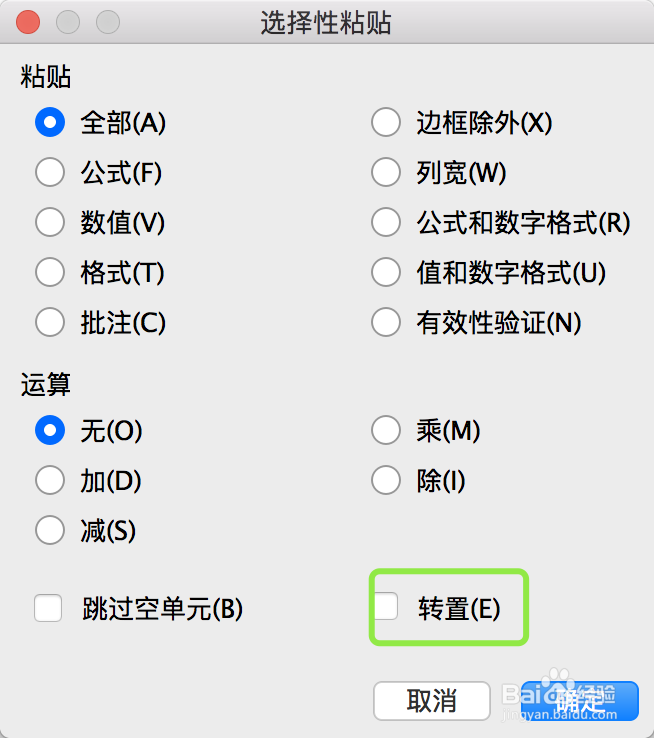Image resolution: width=654 pixels, height=738 pixels.
Task: Close the 选择性粘贴 dialog window
Action: pos(28,22)
